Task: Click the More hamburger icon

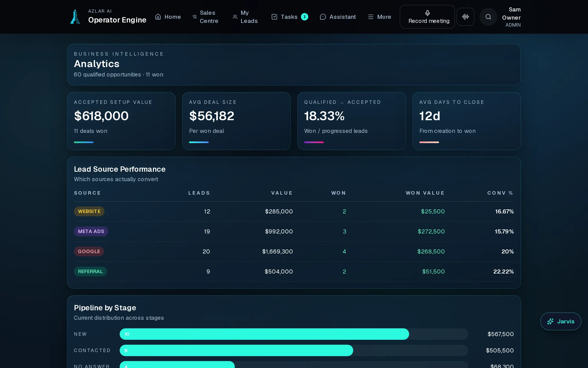Action: (x=371, y=17)
